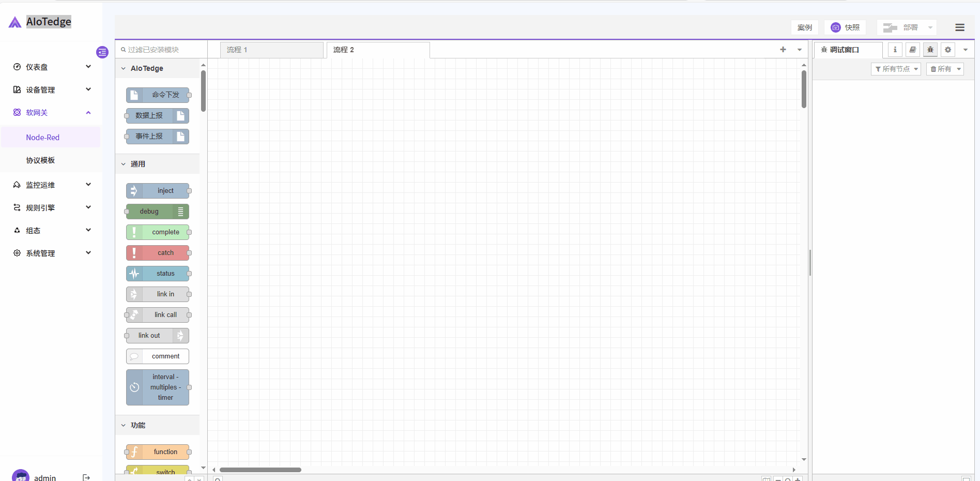Click the canvas horizontal scrollbar thumb
980x481 pixels.
(261, 470)
